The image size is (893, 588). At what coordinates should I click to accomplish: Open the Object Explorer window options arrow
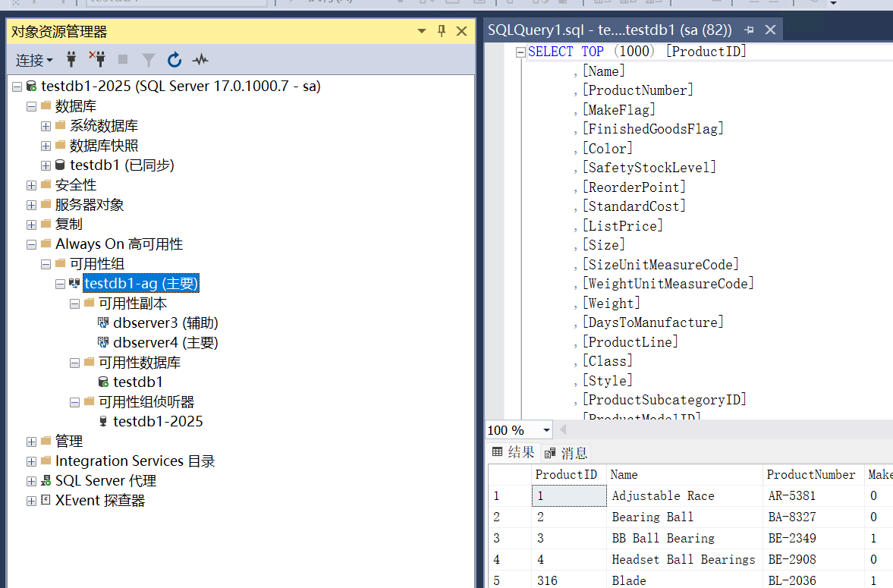422,31
